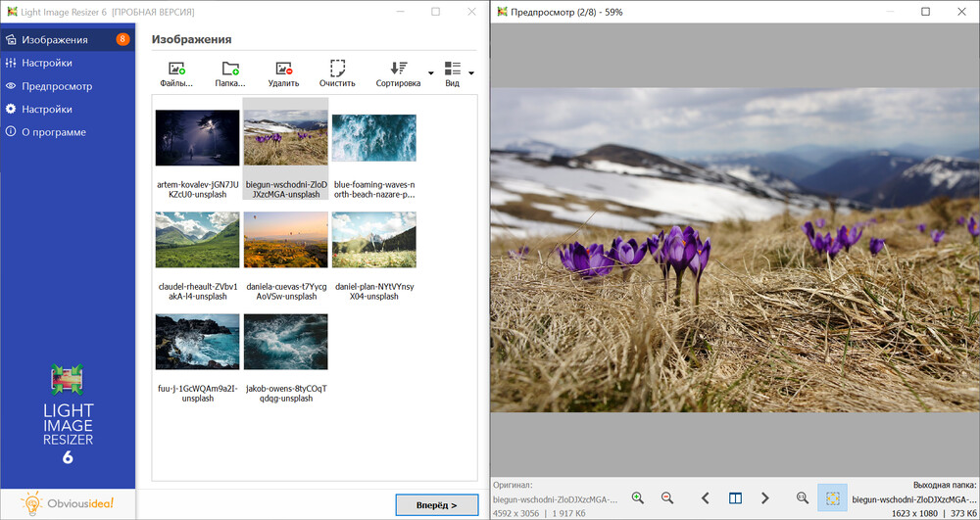Screen dimensions: 980x520
Task: Select fuu-j rocky coast thumbnail
Action: coord(197,342)
